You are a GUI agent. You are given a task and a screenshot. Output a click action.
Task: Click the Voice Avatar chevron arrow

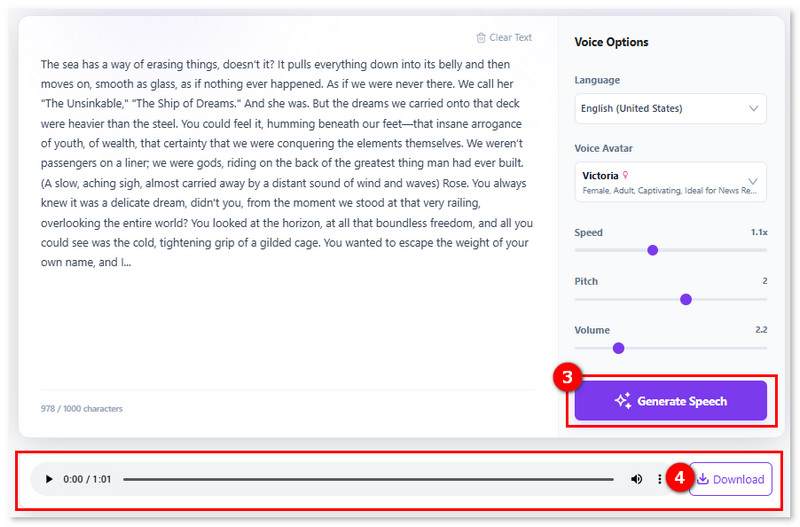click(753, 181)
